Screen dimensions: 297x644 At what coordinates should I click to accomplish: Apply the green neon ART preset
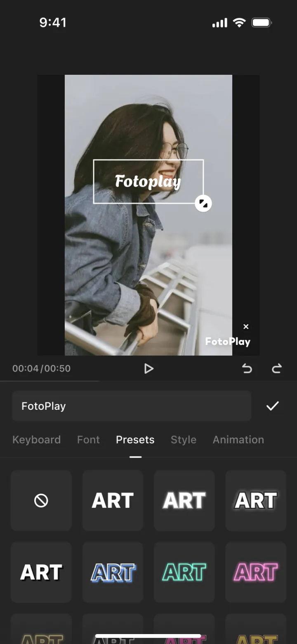184,572
